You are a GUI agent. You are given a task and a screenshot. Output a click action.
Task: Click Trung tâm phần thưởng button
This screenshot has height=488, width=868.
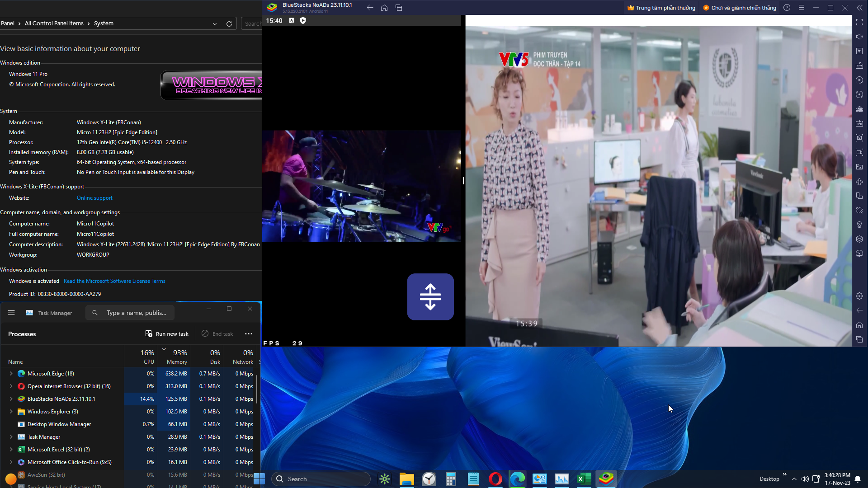(661, 8)
